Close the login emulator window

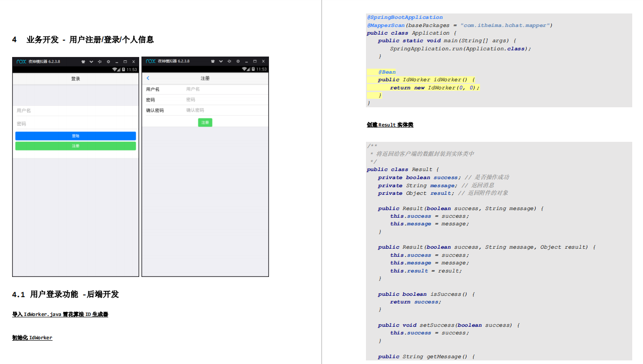pyautogui.click(x=133, y=61)
